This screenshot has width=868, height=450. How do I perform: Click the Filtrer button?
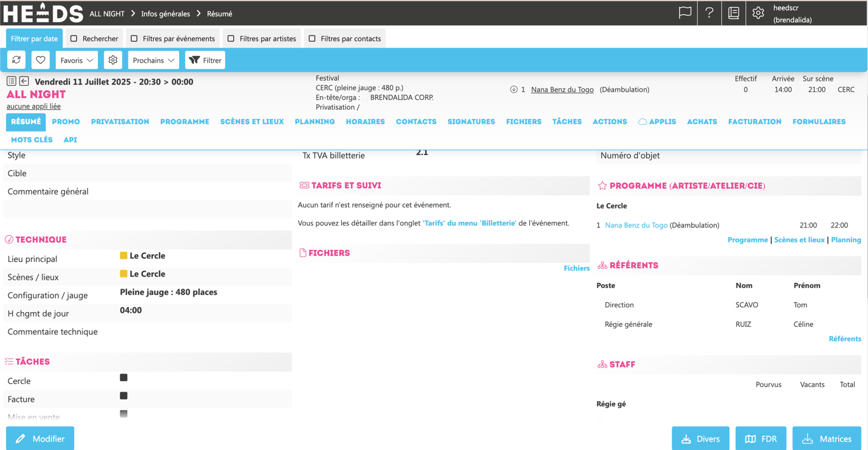pyautogui.click(x=205, y=60)
